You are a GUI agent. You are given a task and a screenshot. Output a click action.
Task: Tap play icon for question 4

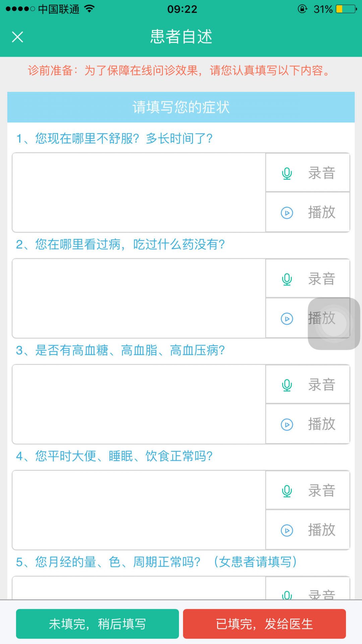tap(287, 530)
